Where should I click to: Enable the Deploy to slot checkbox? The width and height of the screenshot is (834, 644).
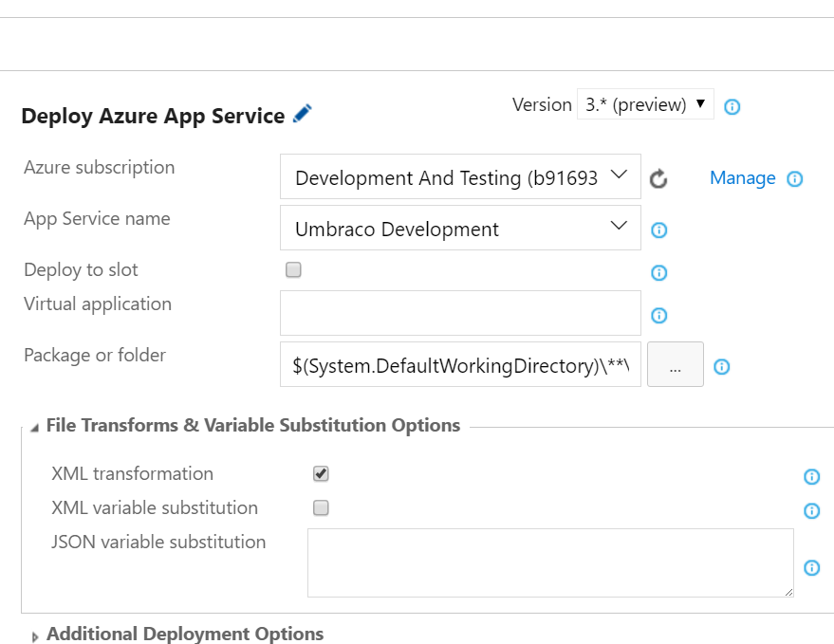(294, 270)
